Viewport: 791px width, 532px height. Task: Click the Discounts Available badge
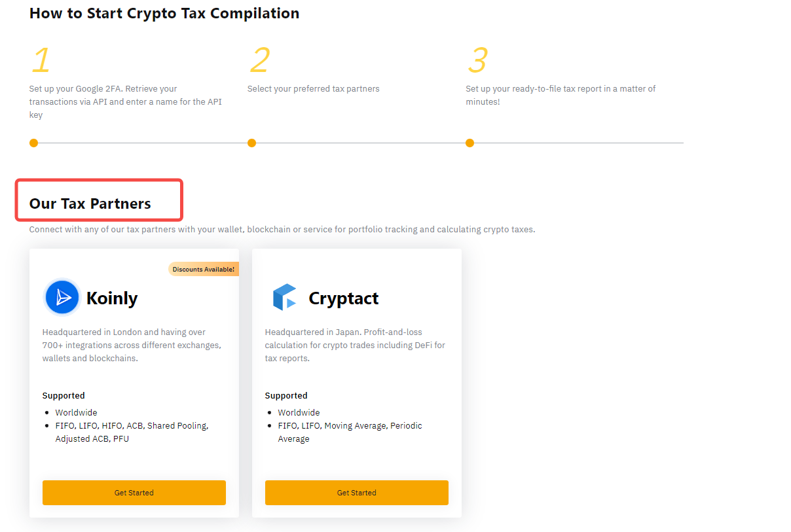click(x=203, y=269)
